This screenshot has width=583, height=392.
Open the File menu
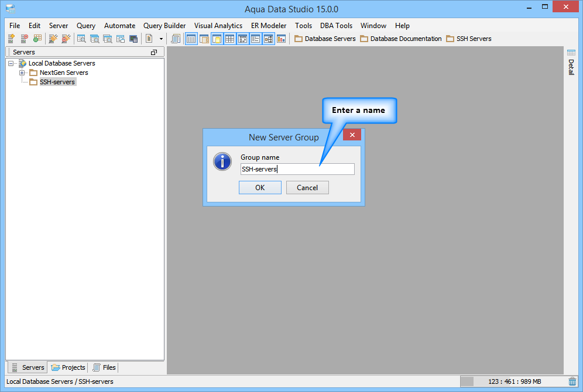tap(15, 26)
